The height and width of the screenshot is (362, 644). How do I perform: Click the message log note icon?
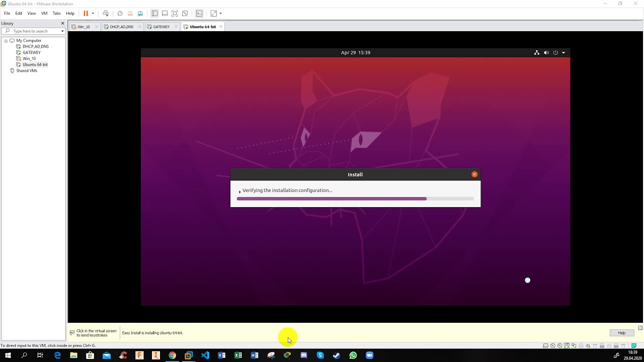coord(634,345)
